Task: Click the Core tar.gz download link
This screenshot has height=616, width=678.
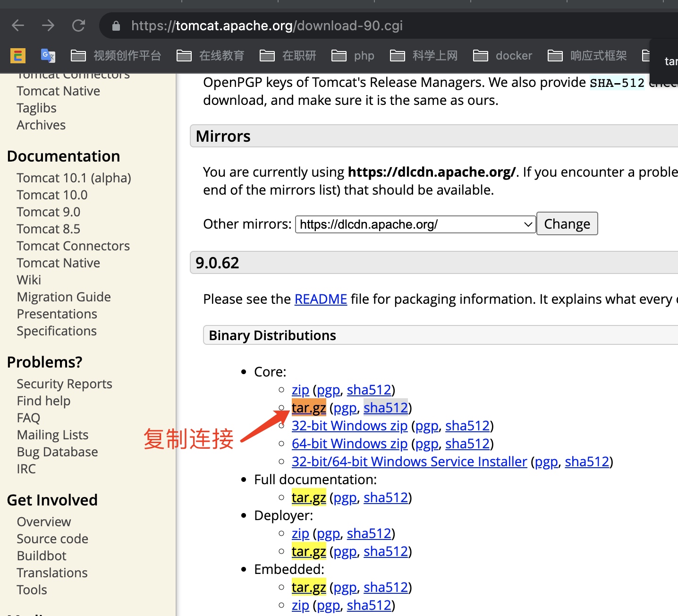Action: [309, 408]
